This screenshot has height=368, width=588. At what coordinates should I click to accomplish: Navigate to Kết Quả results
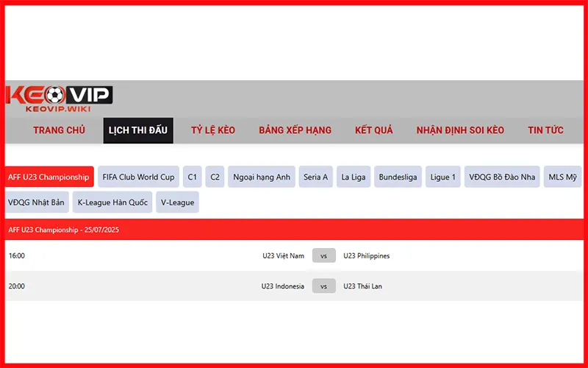point(373,130)
